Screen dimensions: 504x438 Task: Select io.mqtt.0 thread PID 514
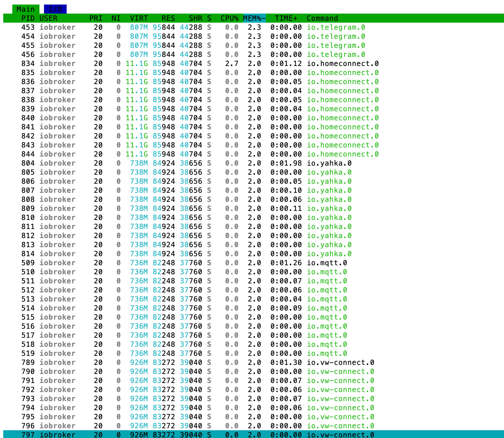(254, 308)
